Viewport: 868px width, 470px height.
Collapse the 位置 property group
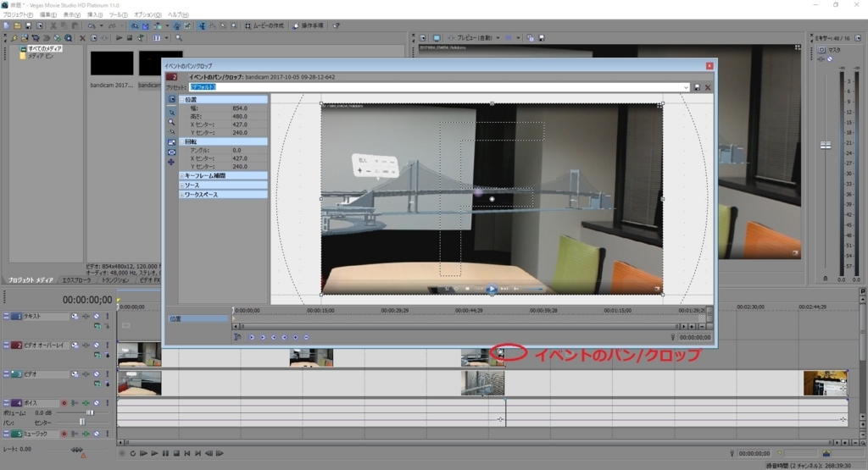[181, 100]
